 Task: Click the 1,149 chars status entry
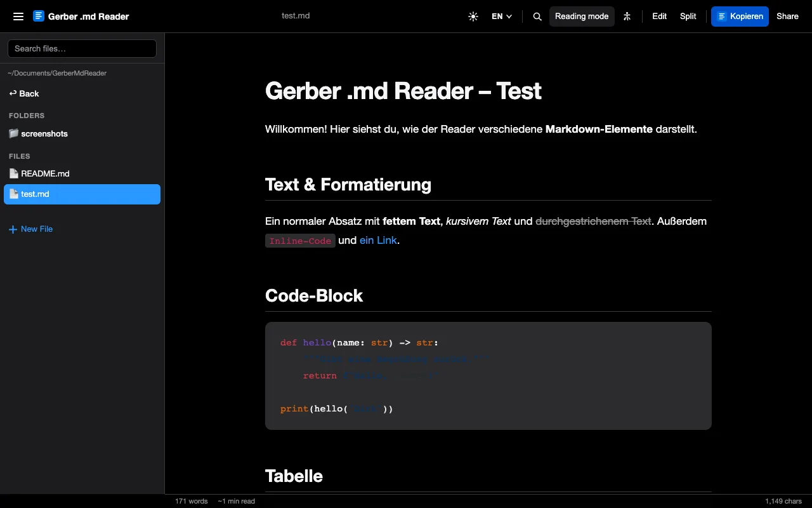coord(783,501)
